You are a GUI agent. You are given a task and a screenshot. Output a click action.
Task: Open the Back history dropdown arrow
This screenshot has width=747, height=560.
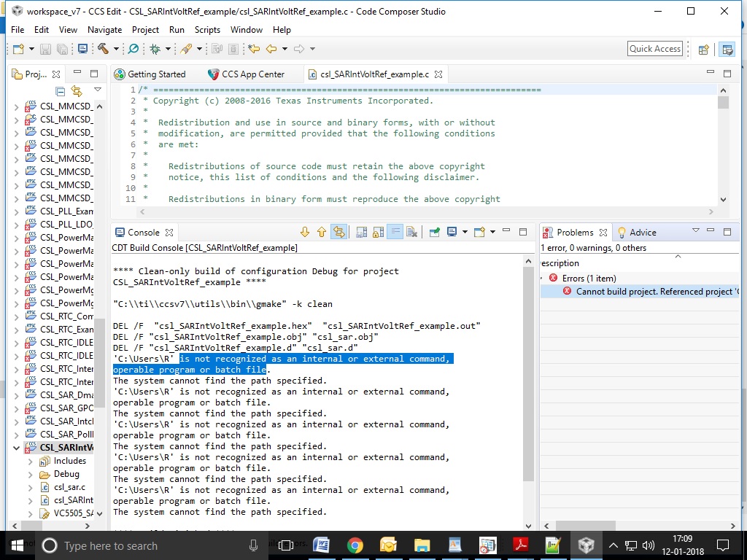point(285,49)
